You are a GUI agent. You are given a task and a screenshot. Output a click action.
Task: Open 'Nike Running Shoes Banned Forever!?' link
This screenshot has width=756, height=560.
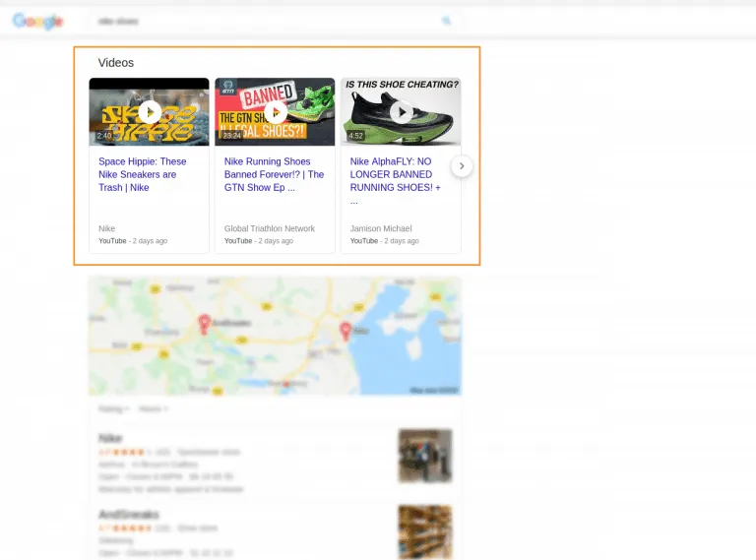tap(273, 174)
